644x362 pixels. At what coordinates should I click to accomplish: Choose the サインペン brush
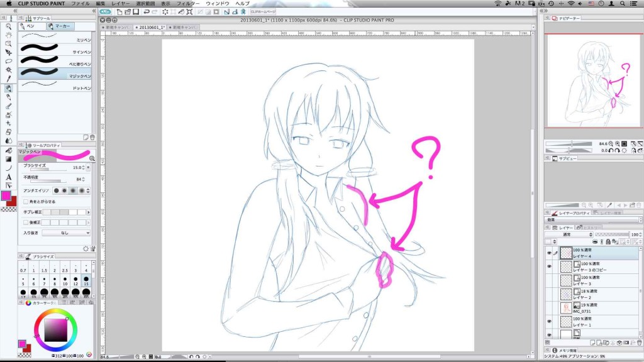(55, 52)
